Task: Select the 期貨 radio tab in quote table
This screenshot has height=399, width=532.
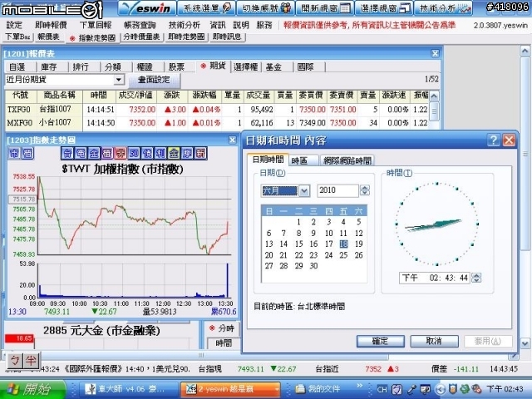Action: [213, 66]
